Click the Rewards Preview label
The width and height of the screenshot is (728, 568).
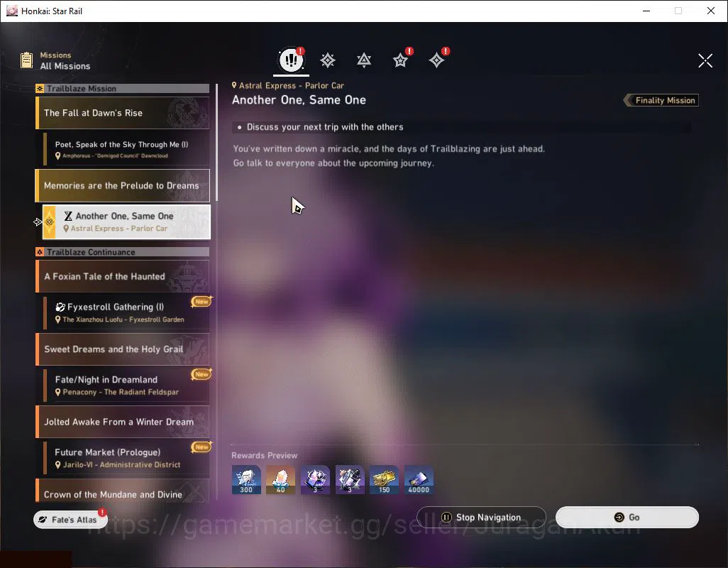click(x=264, y=455)
